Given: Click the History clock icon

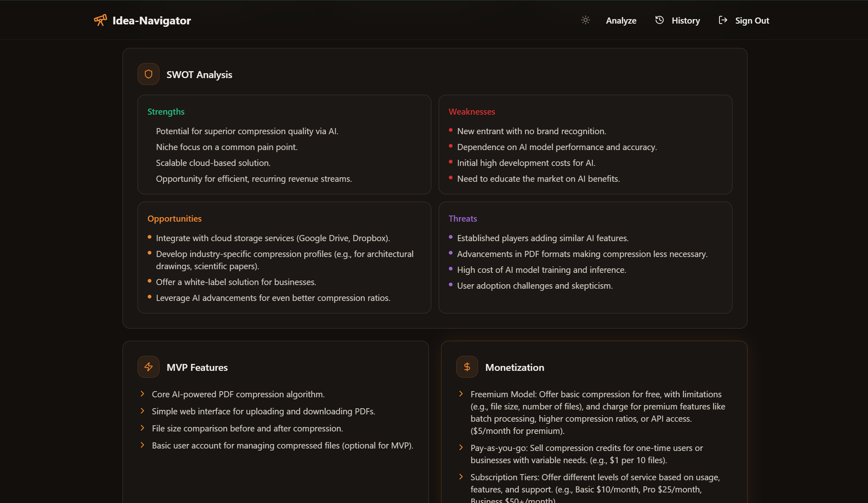Looking at the screenshot, I should click(659, 20).
